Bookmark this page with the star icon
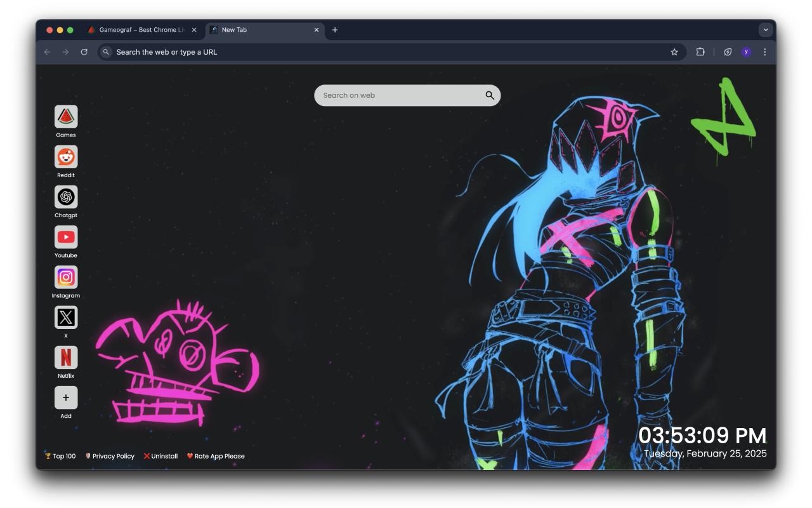 point(674,52)
